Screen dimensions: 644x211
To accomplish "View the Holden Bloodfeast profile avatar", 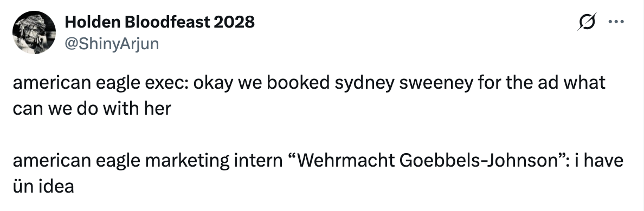I will click(x=34, y=32).
